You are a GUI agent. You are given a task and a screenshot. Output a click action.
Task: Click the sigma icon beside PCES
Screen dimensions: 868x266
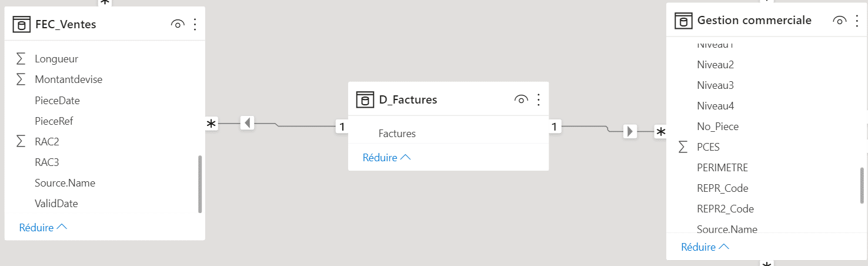click(x=683, y=147)
